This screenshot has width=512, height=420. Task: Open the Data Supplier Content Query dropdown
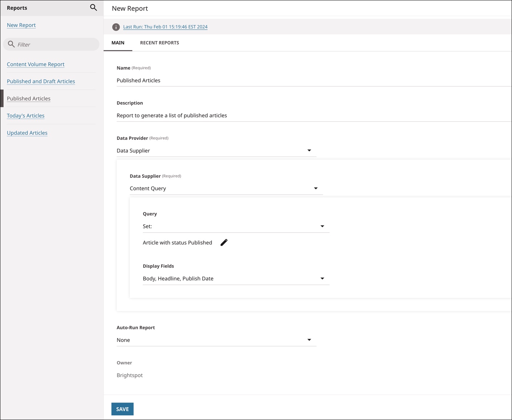[226, 188]
